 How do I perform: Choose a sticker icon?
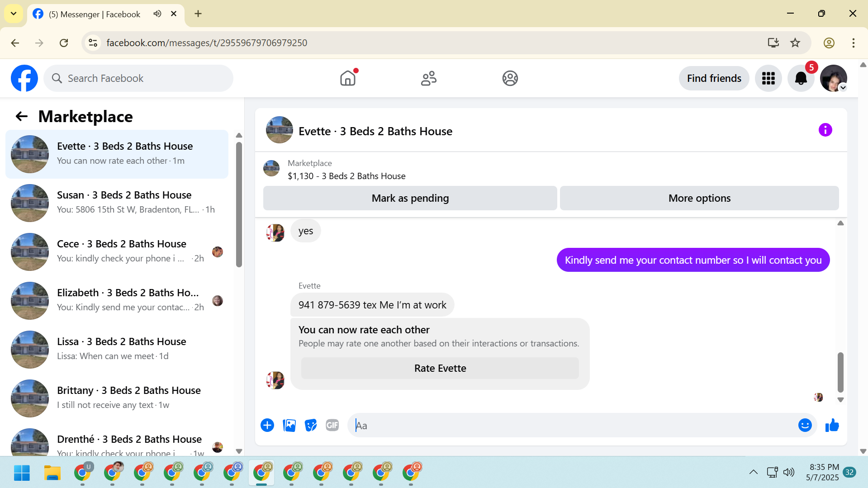(x=311, y=425)
